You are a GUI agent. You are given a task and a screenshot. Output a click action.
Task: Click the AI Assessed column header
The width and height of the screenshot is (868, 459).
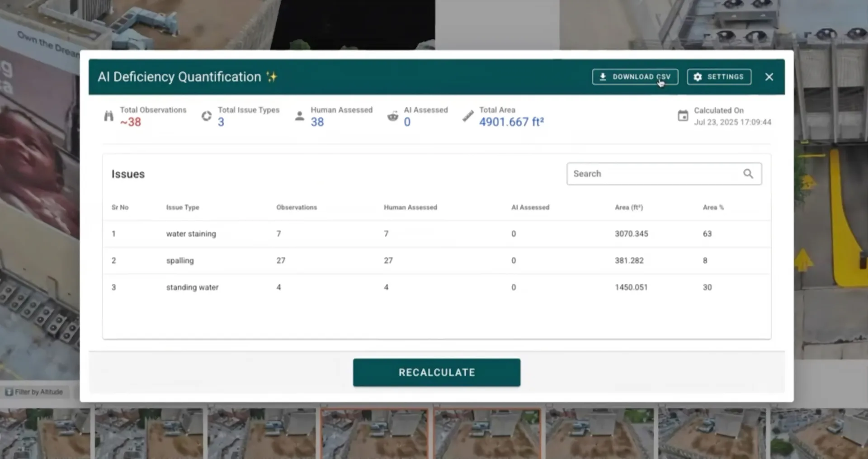[x=530, y=207]
